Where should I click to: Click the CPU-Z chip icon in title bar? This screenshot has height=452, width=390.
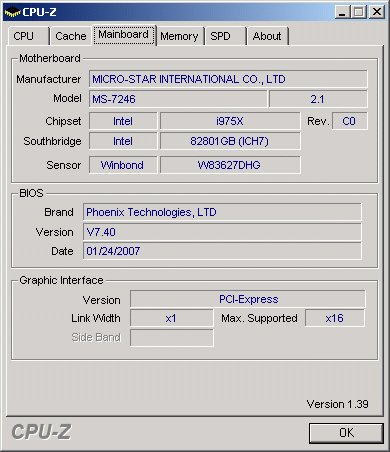(x=12, y=12)
